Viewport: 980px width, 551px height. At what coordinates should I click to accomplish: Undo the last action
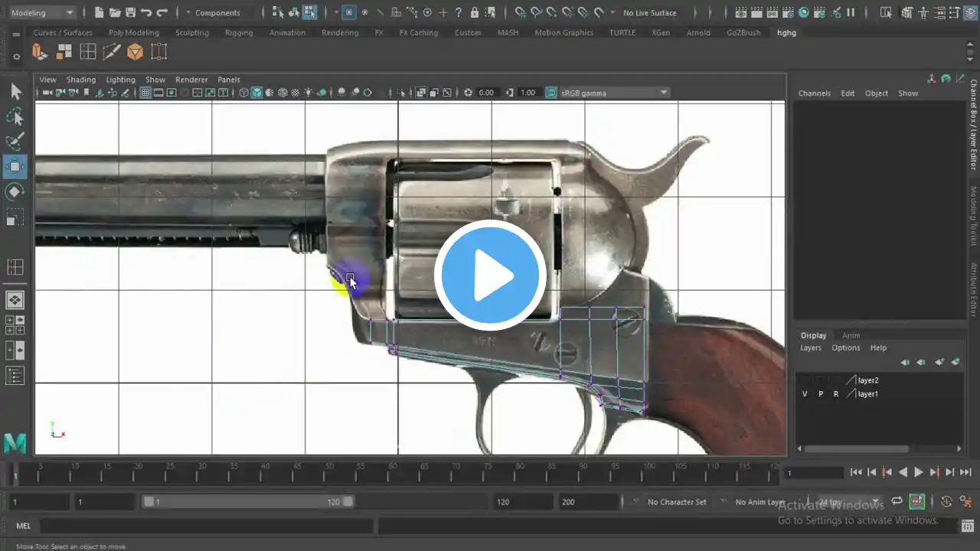tap(145, 12)
